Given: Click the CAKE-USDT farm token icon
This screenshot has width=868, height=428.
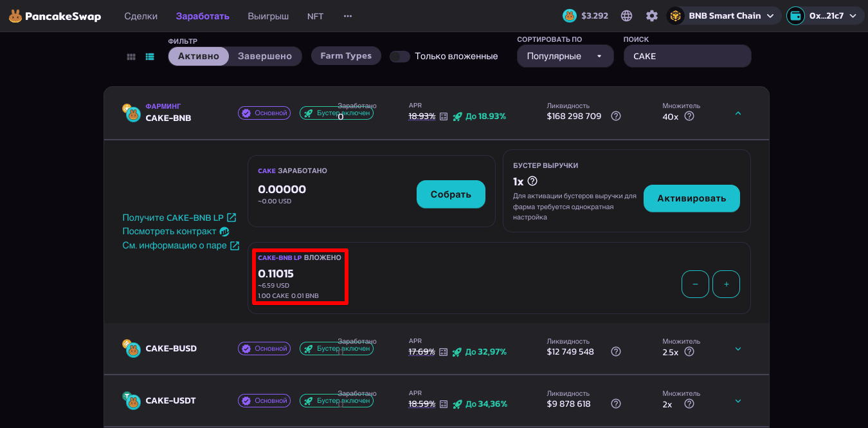Looking at the screenshot, I should pos(132,400).
